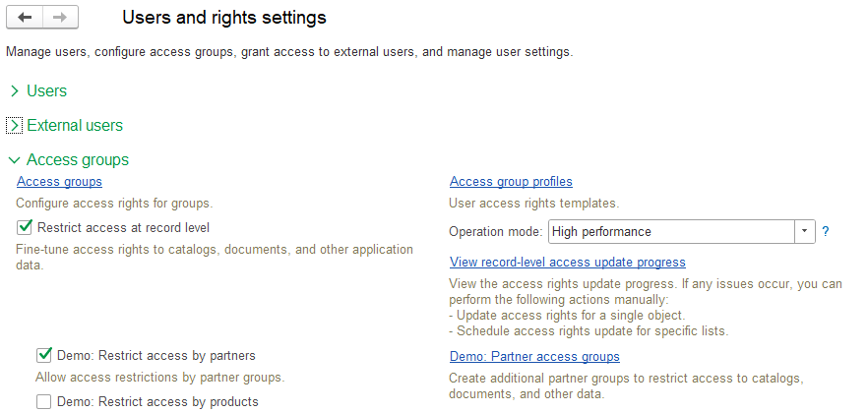Open the Access group profiles link

(511, 182)
